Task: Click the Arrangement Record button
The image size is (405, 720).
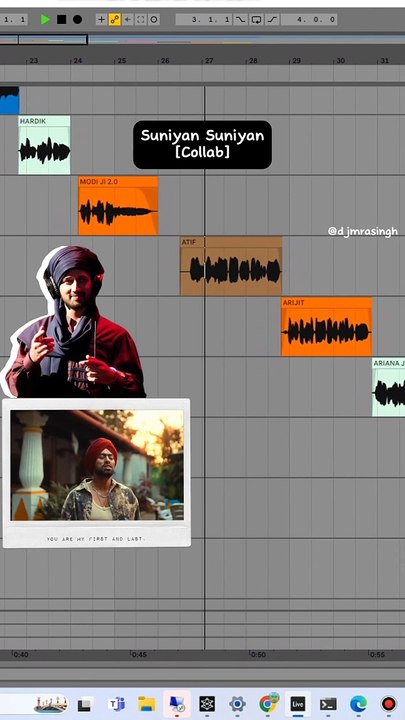Action: pos(78,19)
